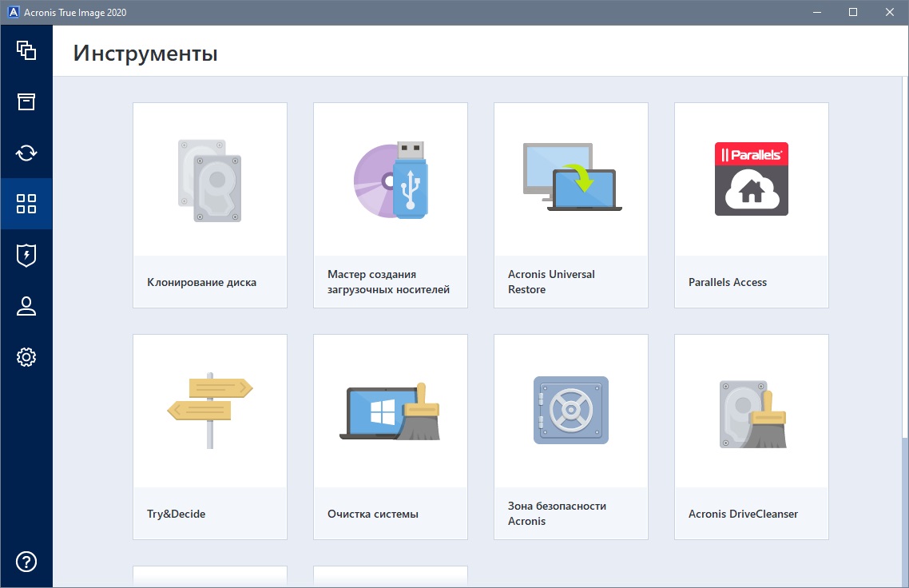Open the Account person icon

[x=26, y=306]
